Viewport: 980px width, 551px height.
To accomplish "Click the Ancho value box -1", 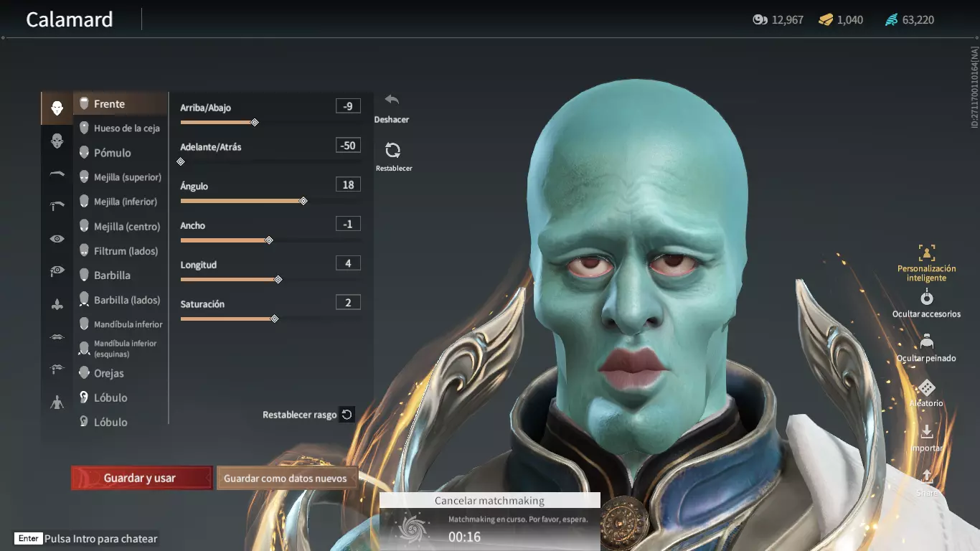I will (348, 224).
